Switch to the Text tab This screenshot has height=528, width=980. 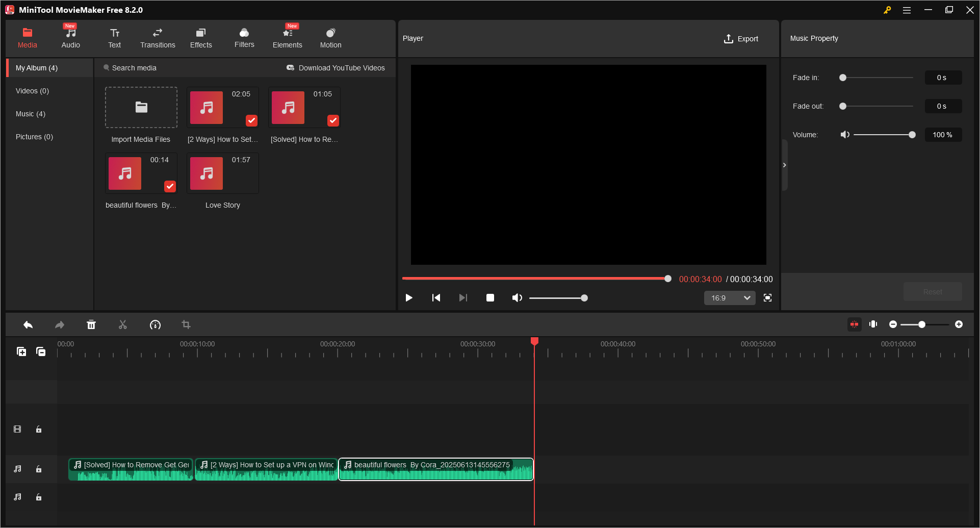tap(115, 38)
